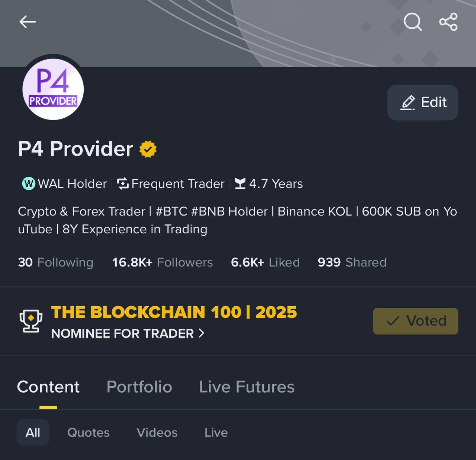Expand Nominee for Trader chevron
Viewport: 476px width, 460px height.
202,333
